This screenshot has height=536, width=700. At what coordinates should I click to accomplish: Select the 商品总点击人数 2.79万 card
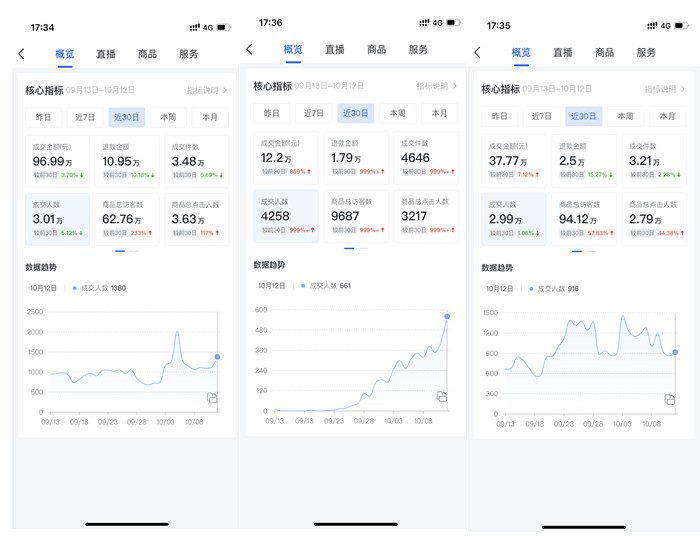[x=654, y=219]
